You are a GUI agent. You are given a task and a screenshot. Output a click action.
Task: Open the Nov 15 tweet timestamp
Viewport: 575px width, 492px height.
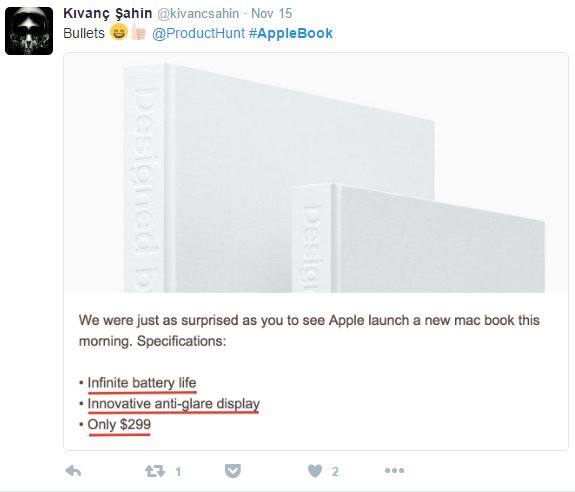[271, 14]
